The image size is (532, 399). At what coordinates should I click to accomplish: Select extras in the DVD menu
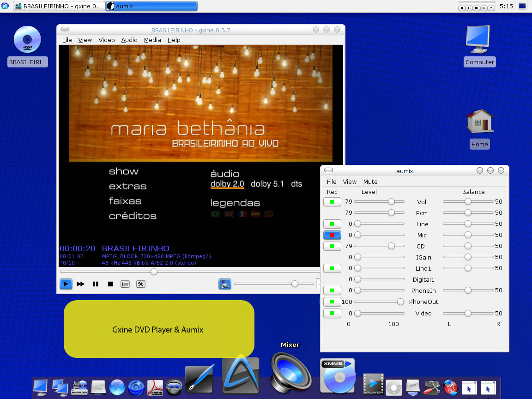pos(127,186)
